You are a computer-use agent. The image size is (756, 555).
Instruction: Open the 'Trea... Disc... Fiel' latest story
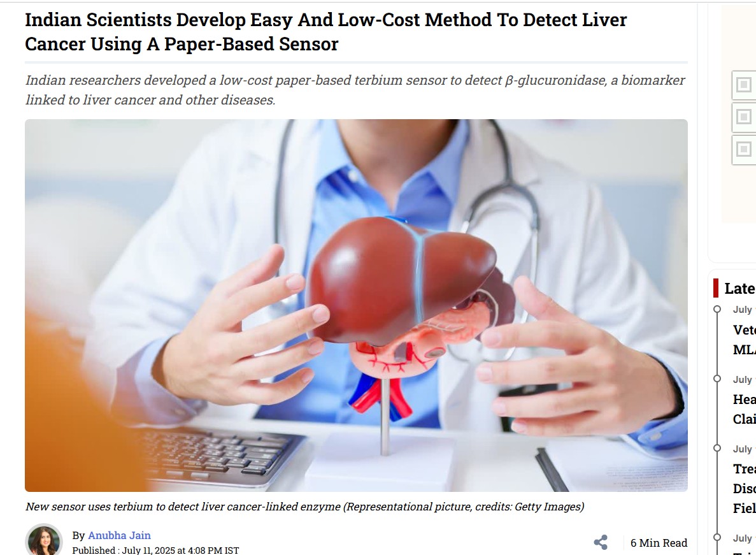[745, 488]
